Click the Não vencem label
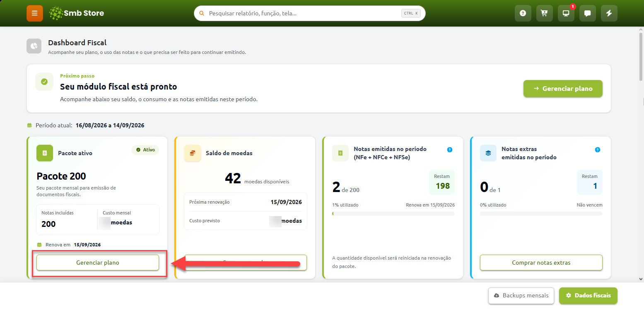Screen dimensions: 644x309 (590, 205)
